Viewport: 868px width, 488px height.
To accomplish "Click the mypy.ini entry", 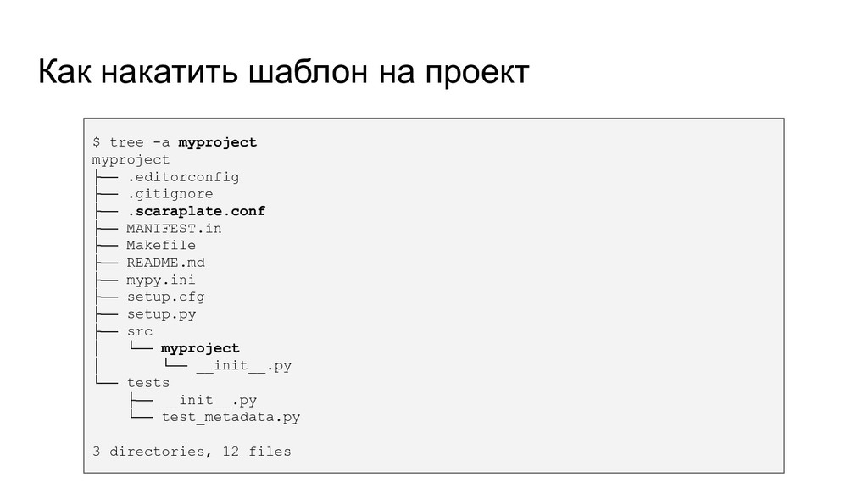I will point(160,280).
